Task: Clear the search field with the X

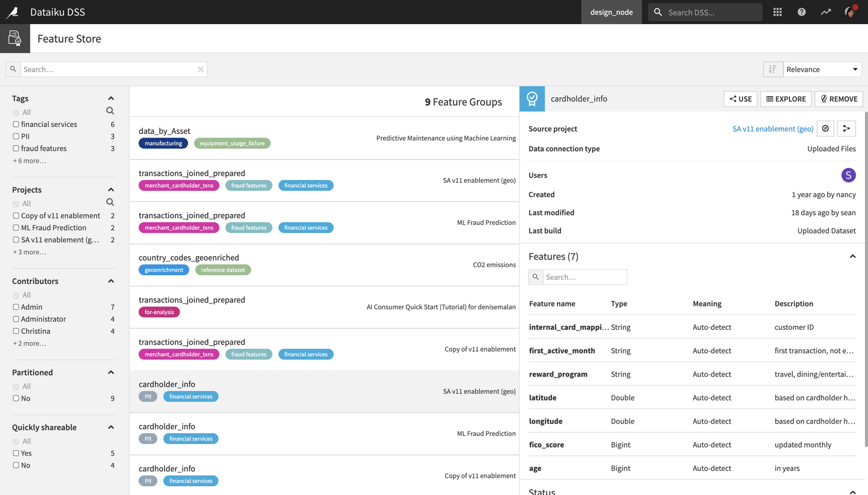Action: click(x=201, y=69)
